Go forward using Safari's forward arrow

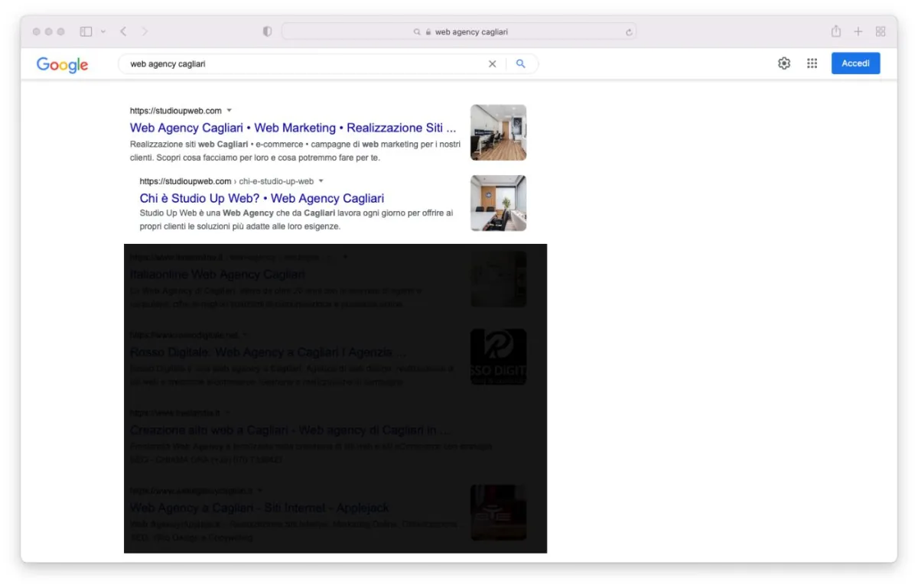click(145, 31)
